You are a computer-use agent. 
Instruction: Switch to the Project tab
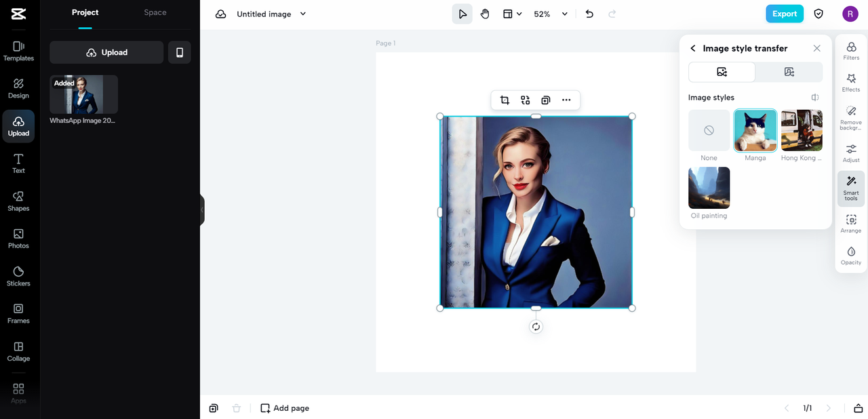pyautogui.click(x=85, y=12)
